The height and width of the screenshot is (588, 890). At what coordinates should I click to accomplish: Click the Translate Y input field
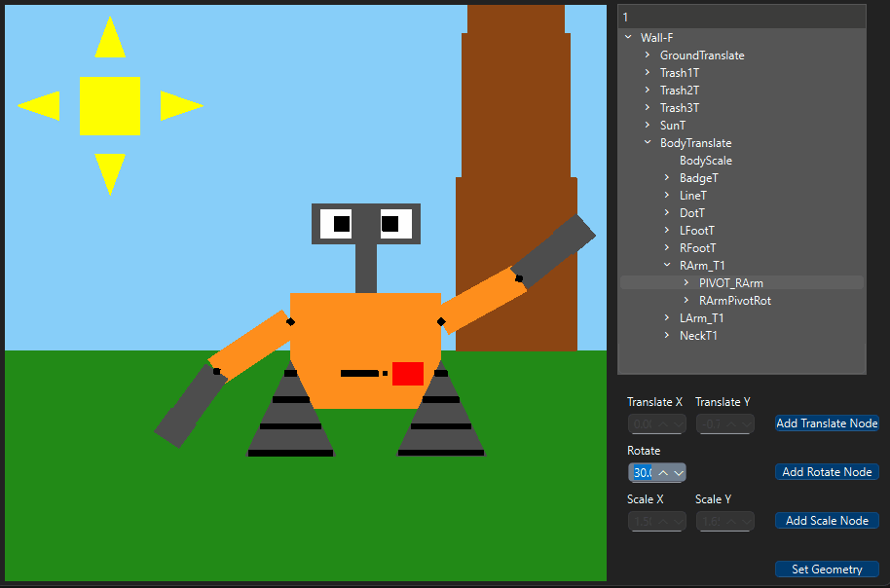(x=724, y=424)
